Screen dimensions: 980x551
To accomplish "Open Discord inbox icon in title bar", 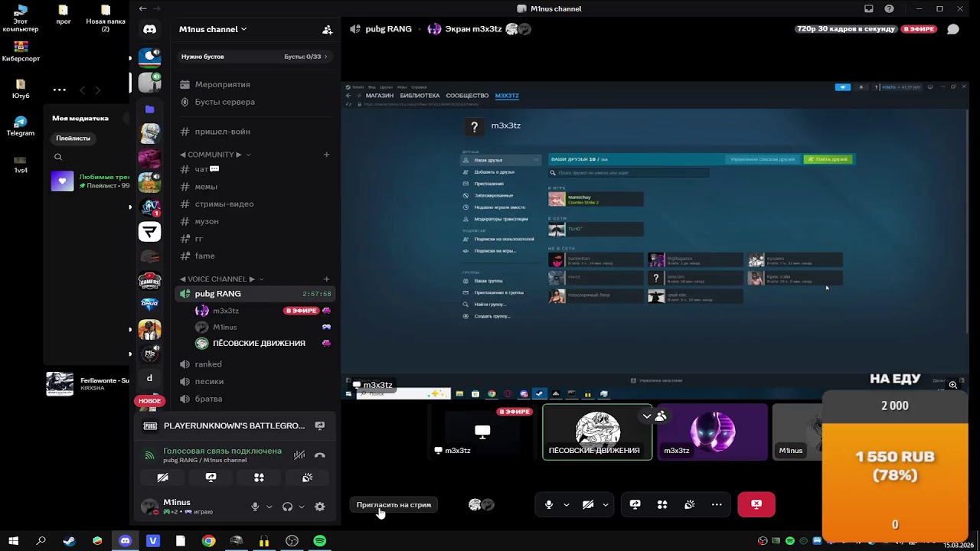I will click(x=869, y=9).
